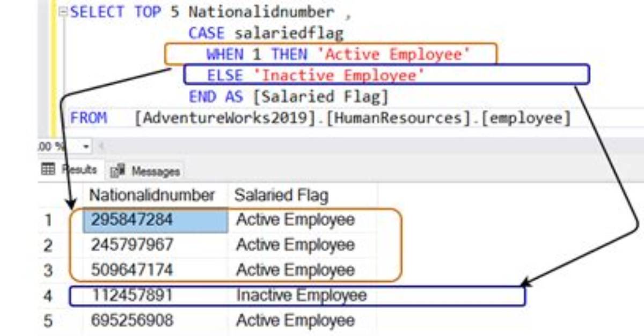Select row header 1 in results grid
644x336 pixels.
tap(49, 220)
